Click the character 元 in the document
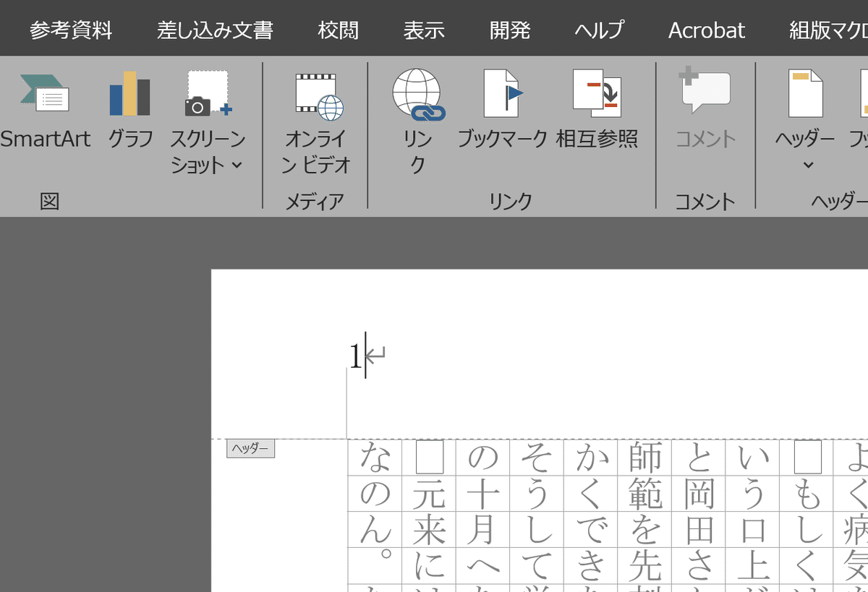This screenshot has height=592, width=868. pos(429,494)
